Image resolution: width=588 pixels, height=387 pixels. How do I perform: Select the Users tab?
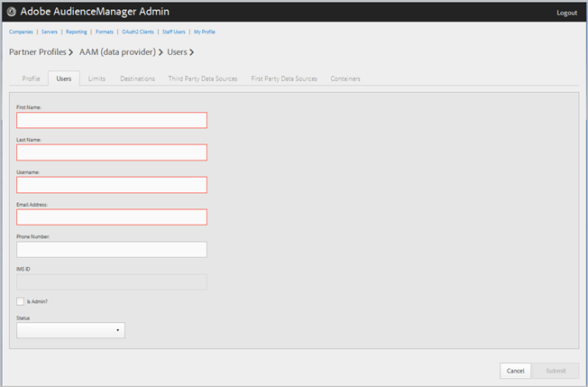(64, 78)
